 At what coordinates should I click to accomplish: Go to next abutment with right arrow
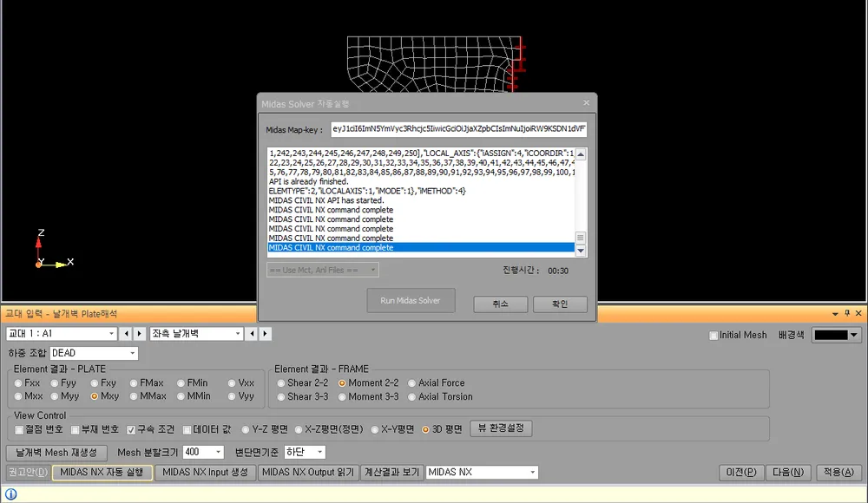tap(140, 334)
